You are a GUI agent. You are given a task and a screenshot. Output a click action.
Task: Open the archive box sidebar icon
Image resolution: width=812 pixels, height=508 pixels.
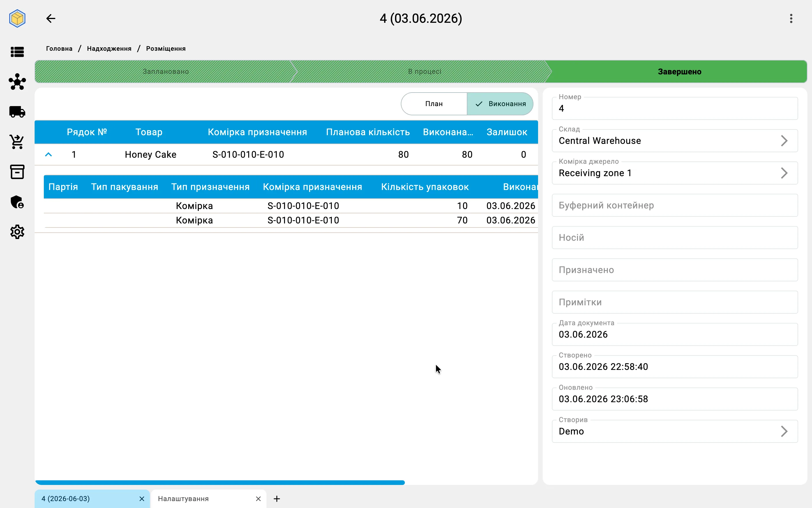tap(17, 172)
